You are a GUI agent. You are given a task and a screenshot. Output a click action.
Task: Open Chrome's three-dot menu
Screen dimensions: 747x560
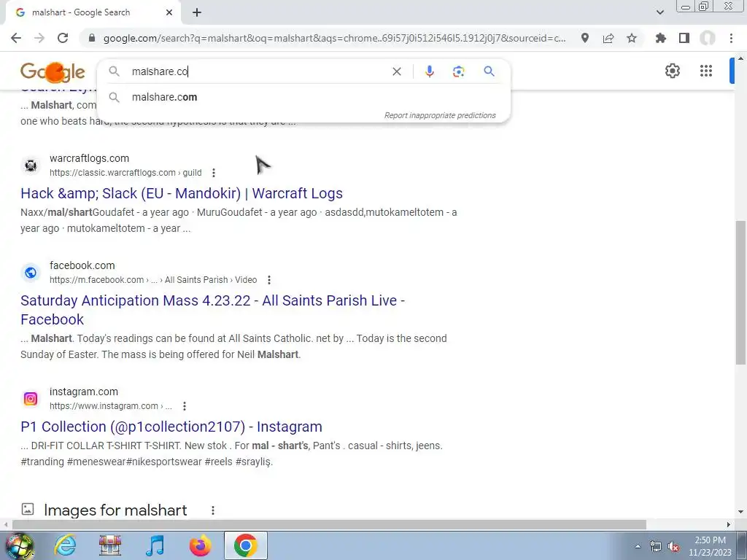731,38
